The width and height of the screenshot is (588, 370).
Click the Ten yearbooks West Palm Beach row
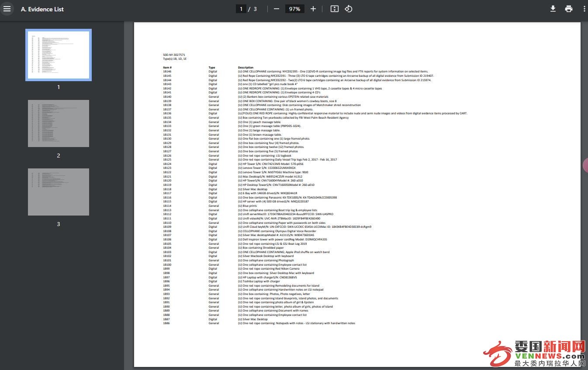click(x=293, y=118)
